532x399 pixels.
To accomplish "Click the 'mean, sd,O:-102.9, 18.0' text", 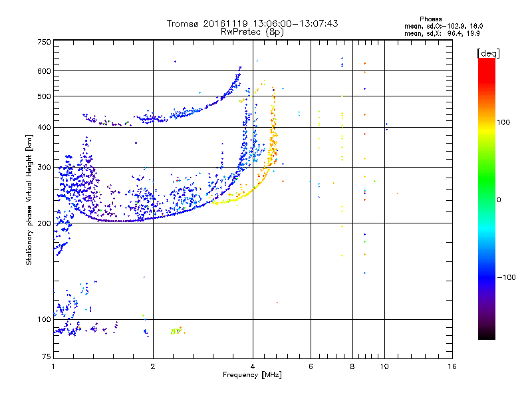I will (x=444, y=26).
